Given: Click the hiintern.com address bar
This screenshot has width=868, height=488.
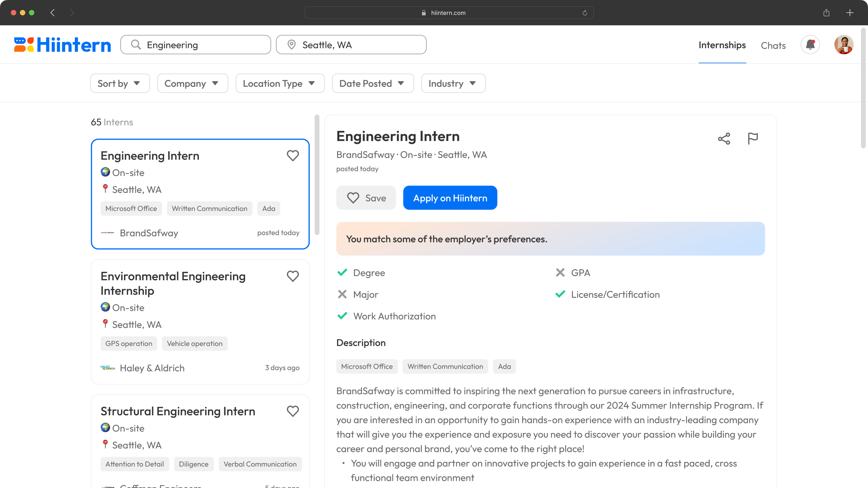Looking at the screenshot, I should pos(449,13).
